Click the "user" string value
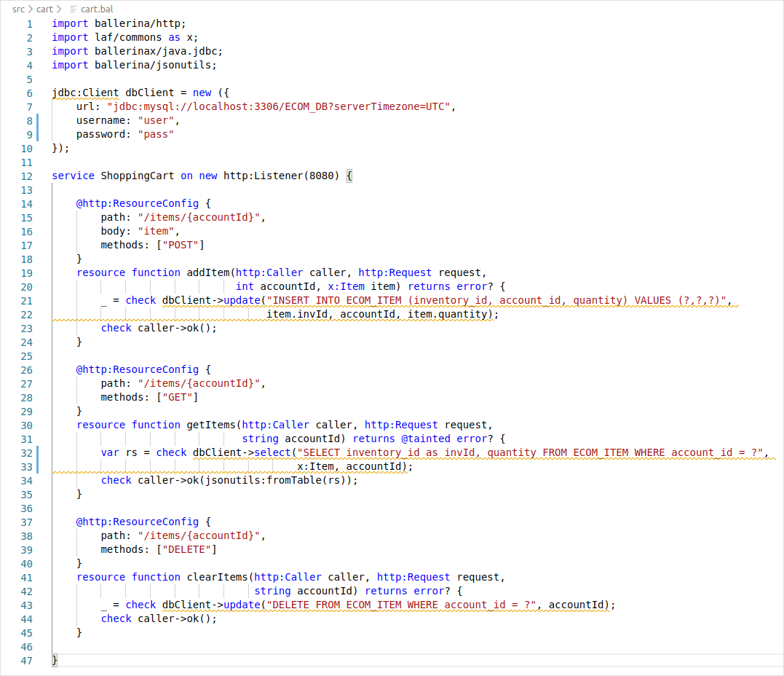The width and height of the screenshot is (784, 676). click(x=156, y=121)
